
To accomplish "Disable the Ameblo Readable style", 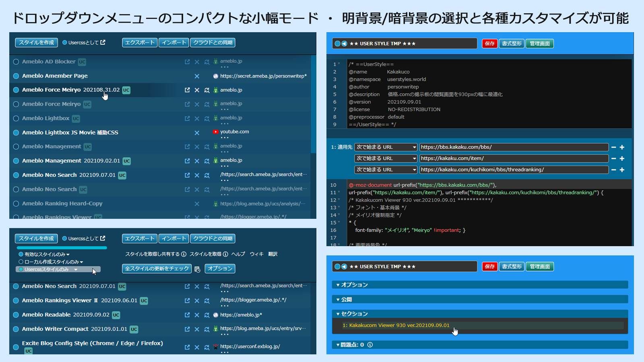I will 16,315.
